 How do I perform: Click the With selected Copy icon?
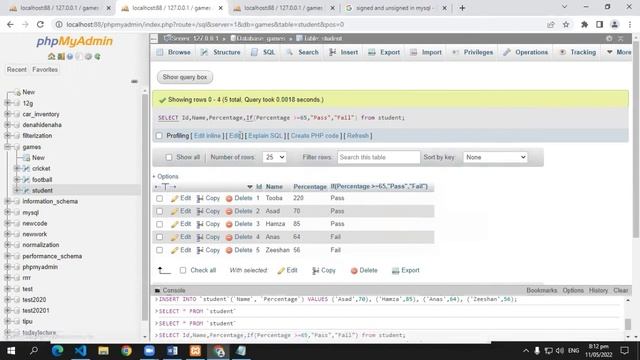coord(316,271)
